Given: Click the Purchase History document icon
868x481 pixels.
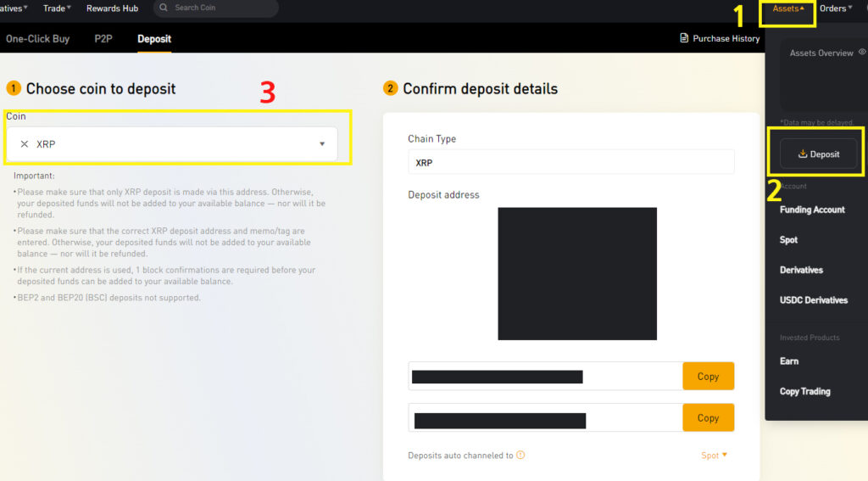Looking at the screenshot, I should tap(684, 38).
